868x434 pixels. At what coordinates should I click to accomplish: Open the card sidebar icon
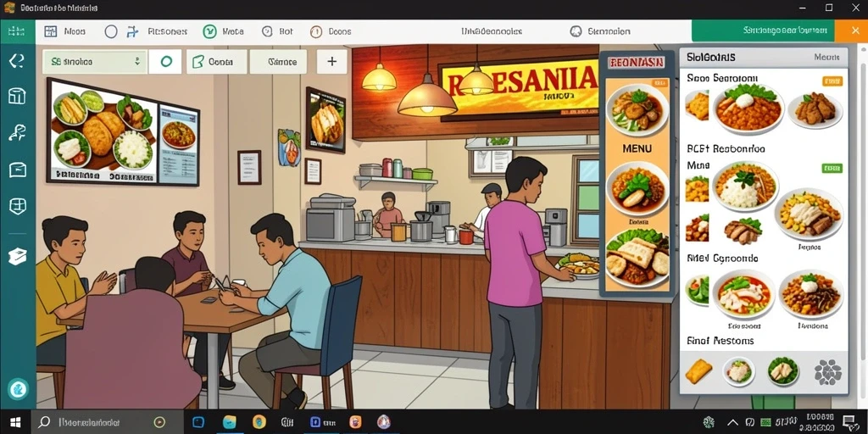pos(17,170)
